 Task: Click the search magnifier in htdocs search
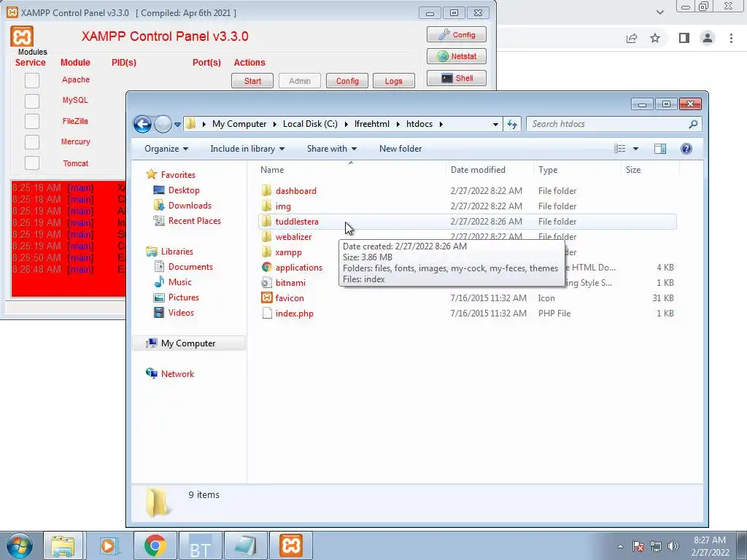pos(693,124)
